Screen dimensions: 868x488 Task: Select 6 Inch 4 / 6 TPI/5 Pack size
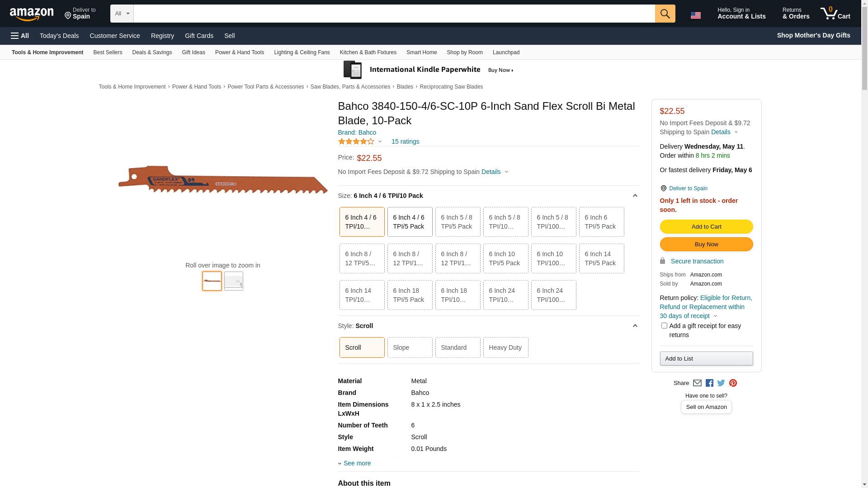pos(410,222)
